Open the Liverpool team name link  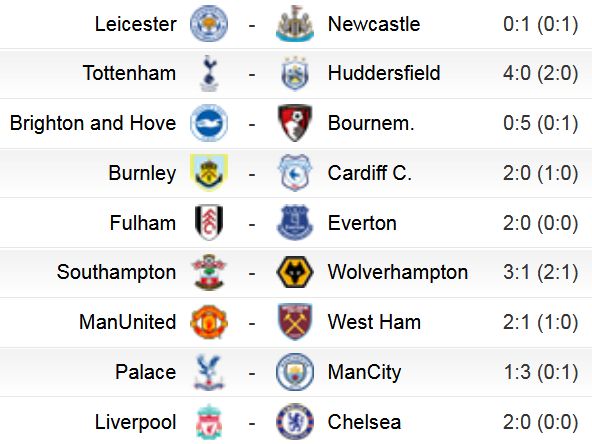pyautogui.click(x=136, y=422)
